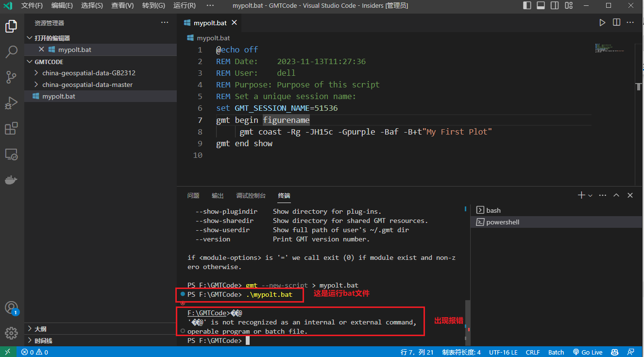Open the overflow menu ellipsis in menu bar
Screen dimensions: 644x357
click(x=210, y=6)
